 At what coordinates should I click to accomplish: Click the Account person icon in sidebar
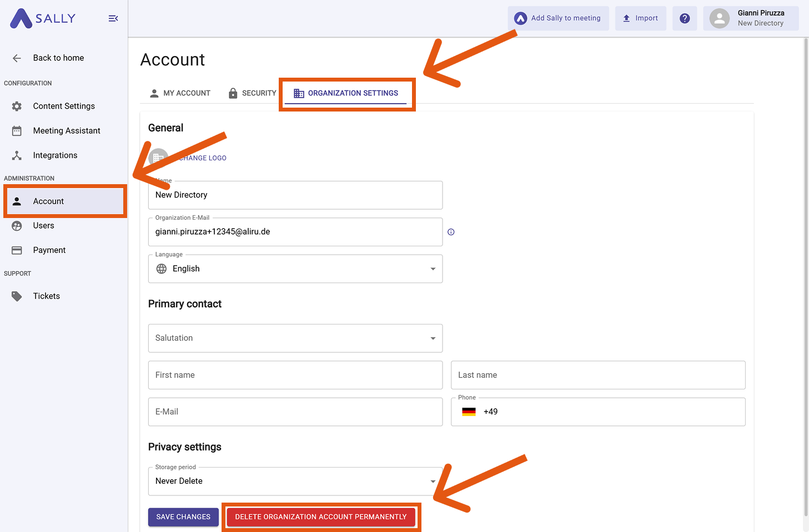click(17, 201)
